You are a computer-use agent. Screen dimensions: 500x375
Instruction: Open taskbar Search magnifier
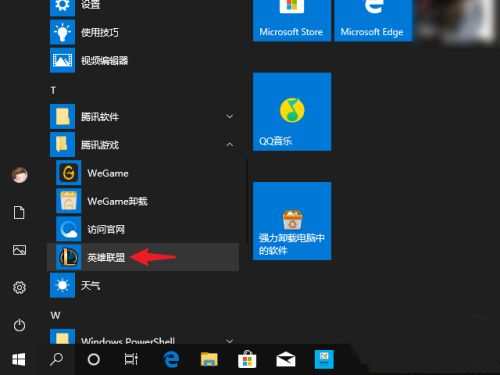[x=56, y=359]
